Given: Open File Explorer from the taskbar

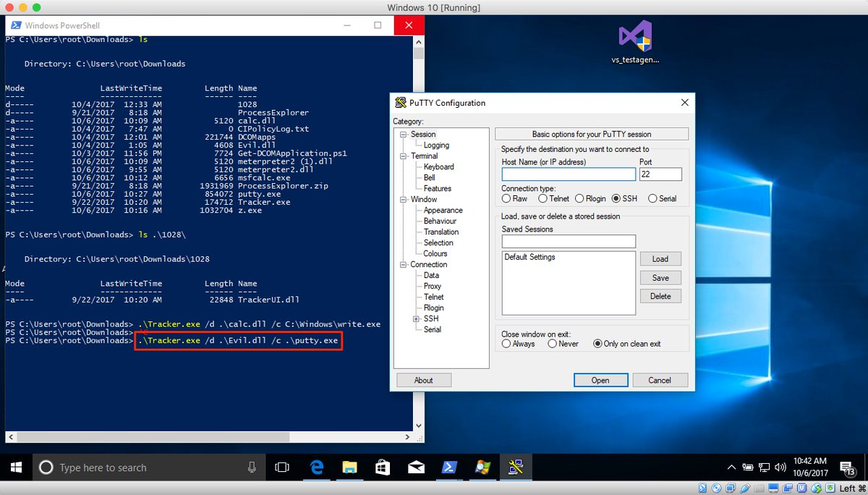Looking at the screenshot, I should coord(350,467).
